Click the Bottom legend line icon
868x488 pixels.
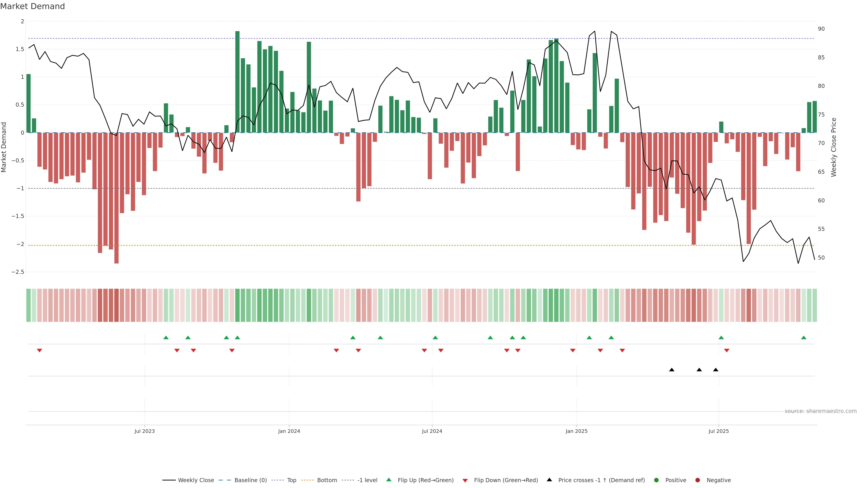307,480
